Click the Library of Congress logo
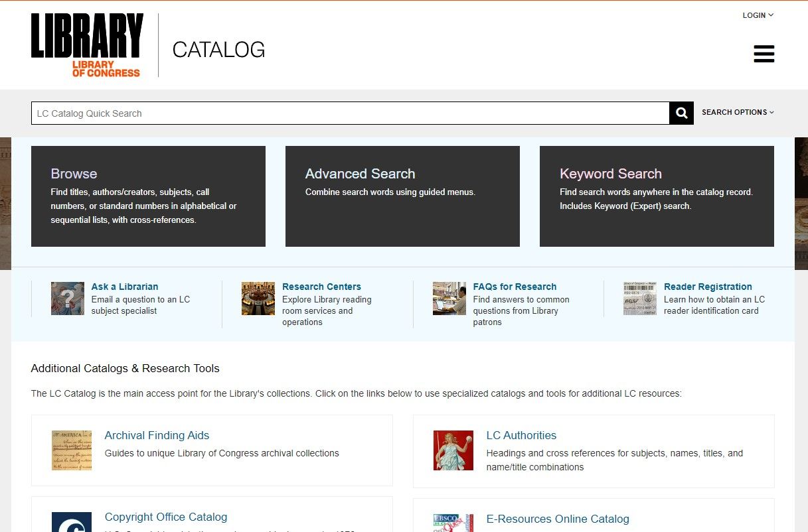This screenshot has height=532, width=808. tap(86, 44)
